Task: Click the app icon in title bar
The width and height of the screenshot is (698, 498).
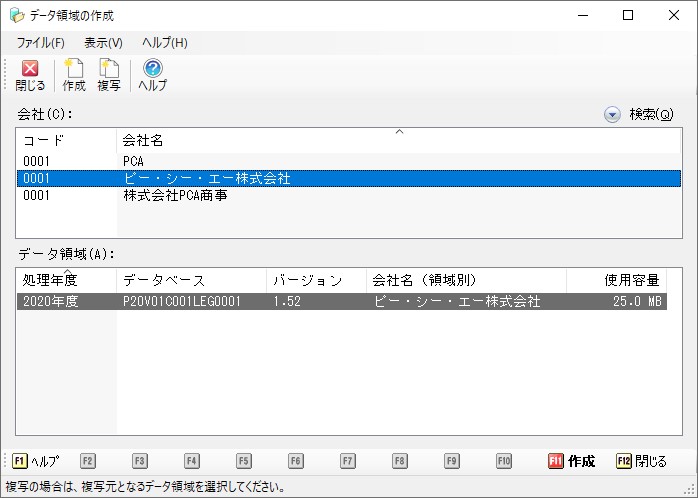Action: [17, 15]
